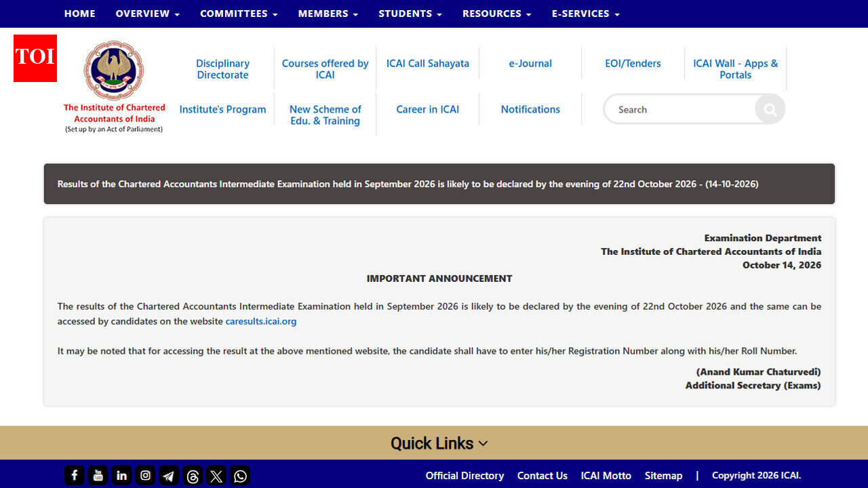Open Notifications link
This screenshot has width=868, height=488.
(x=530, y=109)
